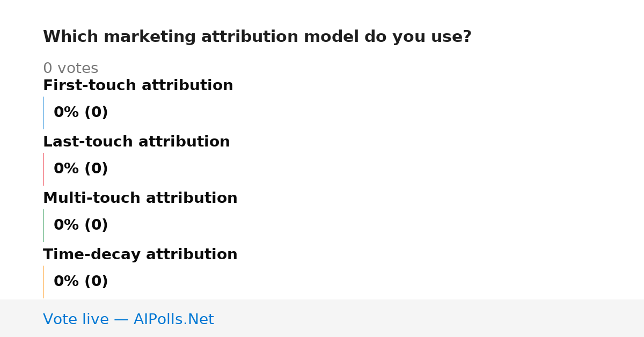
Task: Click the 0% (0) under First-touch attribution
Action: [81, 113]
